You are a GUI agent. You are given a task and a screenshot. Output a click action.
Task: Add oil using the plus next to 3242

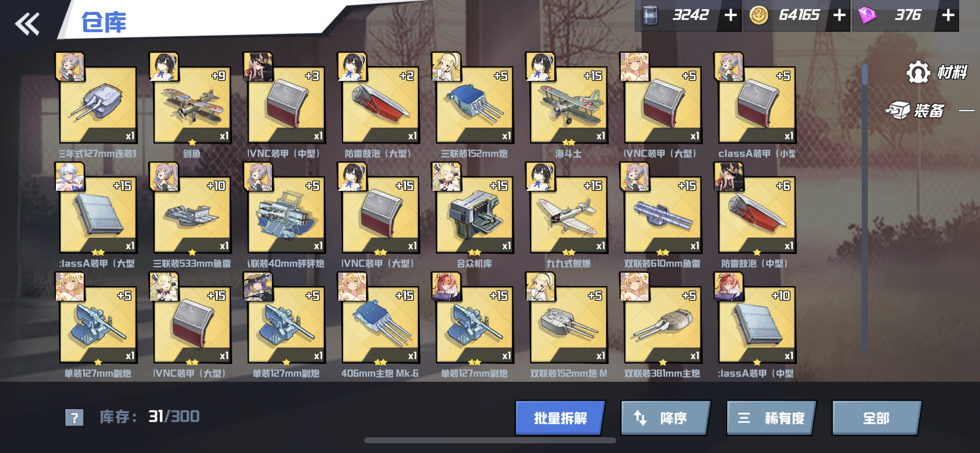click(731, 16)
